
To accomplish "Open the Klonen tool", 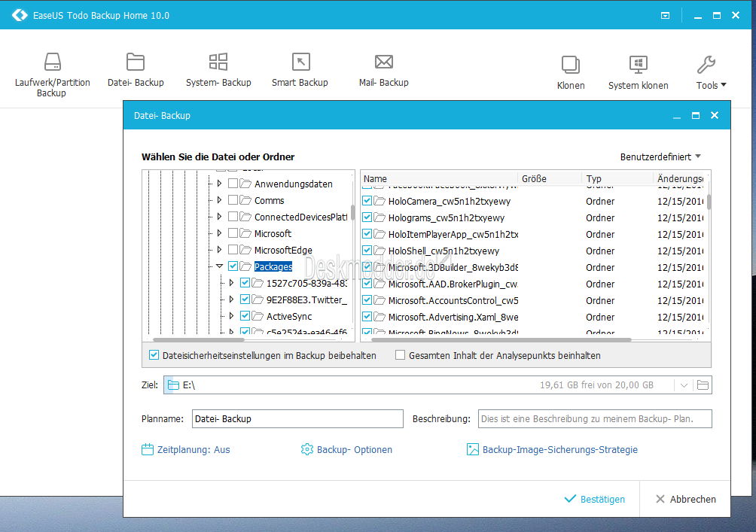I will [571, 73].
